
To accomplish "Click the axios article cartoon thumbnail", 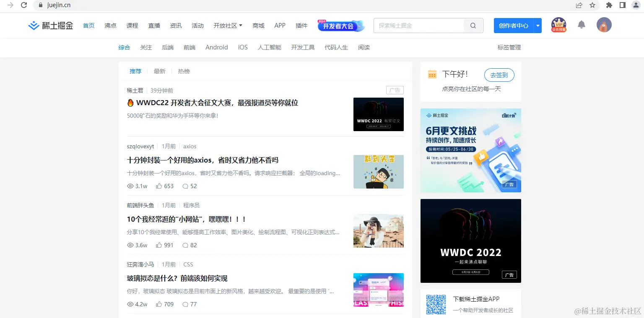I will 379,172.
